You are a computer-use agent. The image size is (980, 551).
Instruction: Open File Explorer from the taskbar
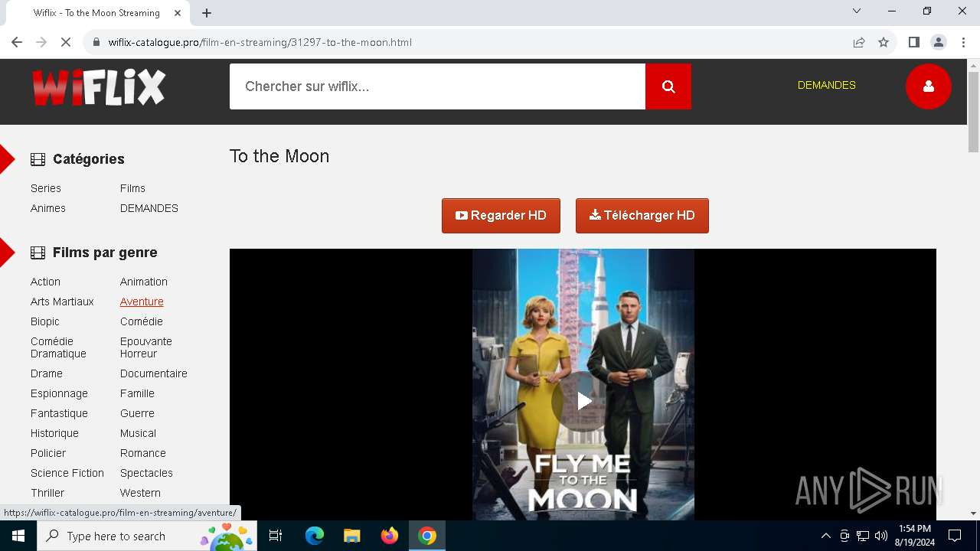(351, 536)
